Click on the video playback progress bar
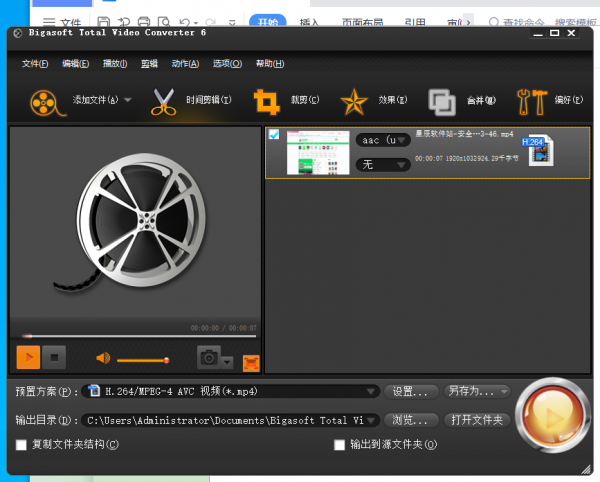The width and height of the screenshot is (600, 482). 139,336
